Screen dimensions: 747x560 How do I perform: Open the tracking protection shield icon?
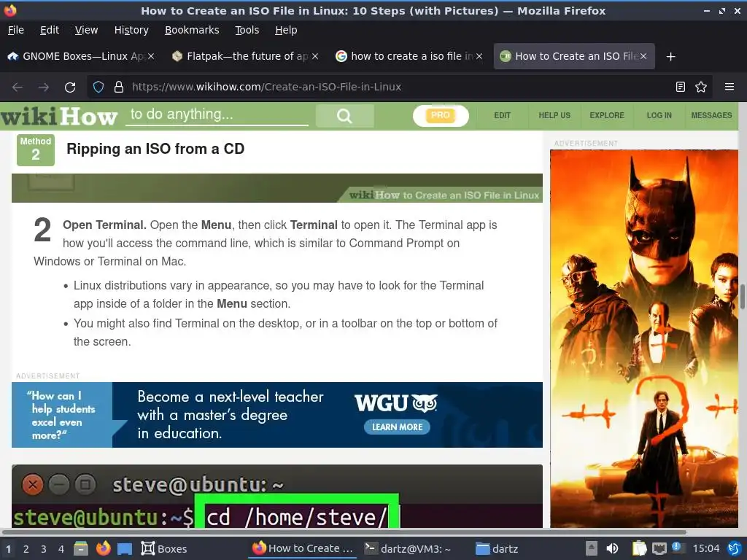(x=98, y=87)
